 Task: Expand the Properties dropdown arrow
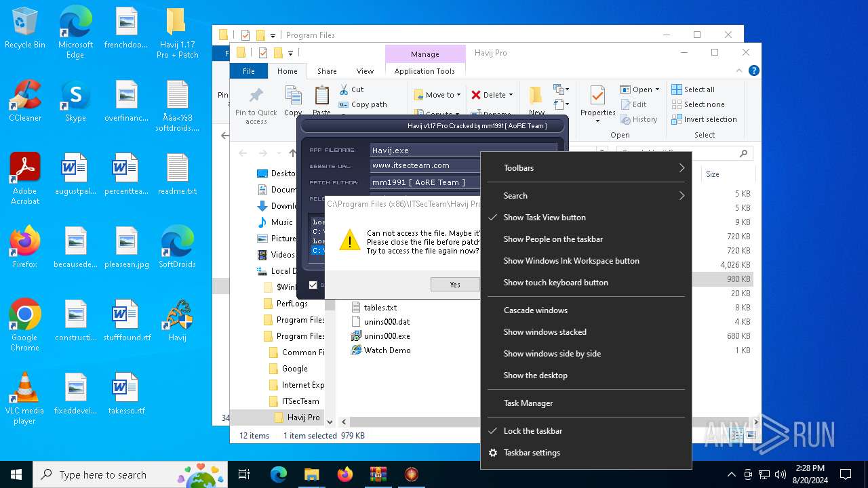(597, 121)
